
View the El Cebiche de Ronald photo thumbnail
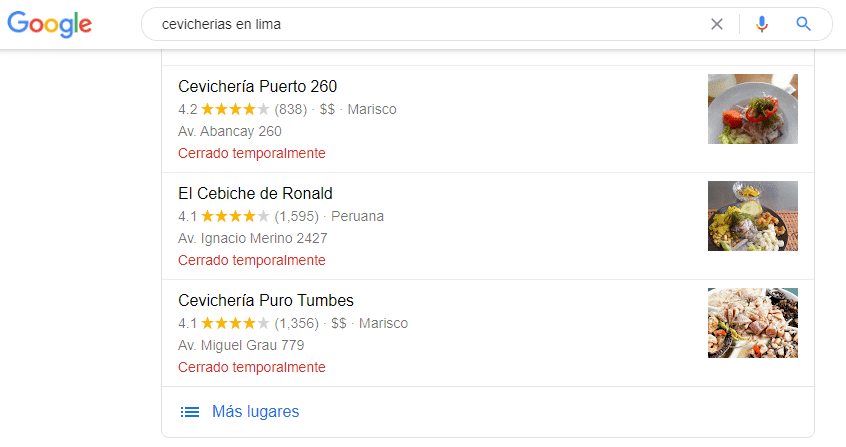click(752, 216)
